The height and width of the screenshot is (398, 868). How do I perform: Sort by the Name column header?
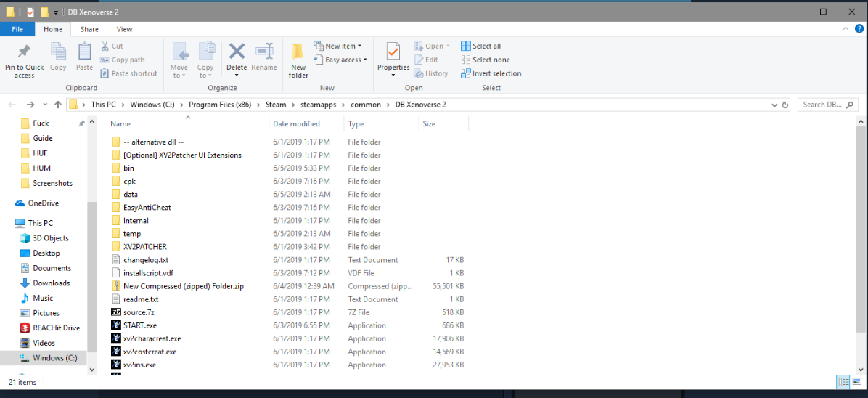(188, 123)
